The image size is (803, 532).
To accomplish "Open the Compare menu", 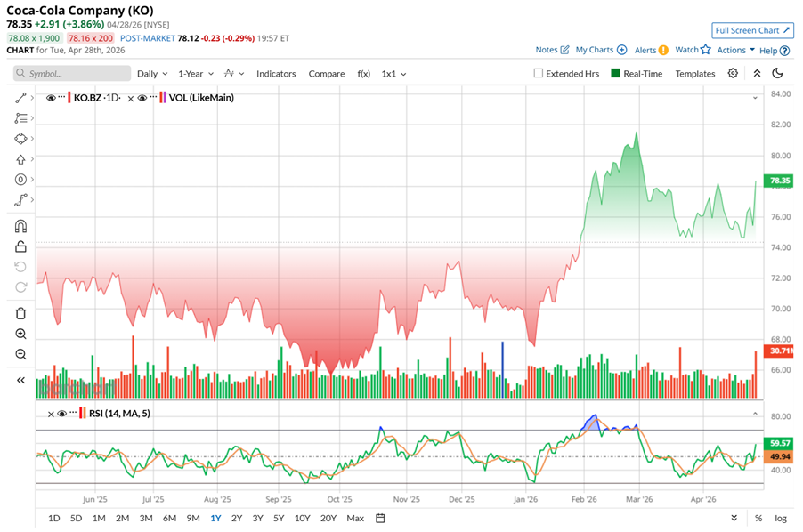I will [x=326, y=74].
